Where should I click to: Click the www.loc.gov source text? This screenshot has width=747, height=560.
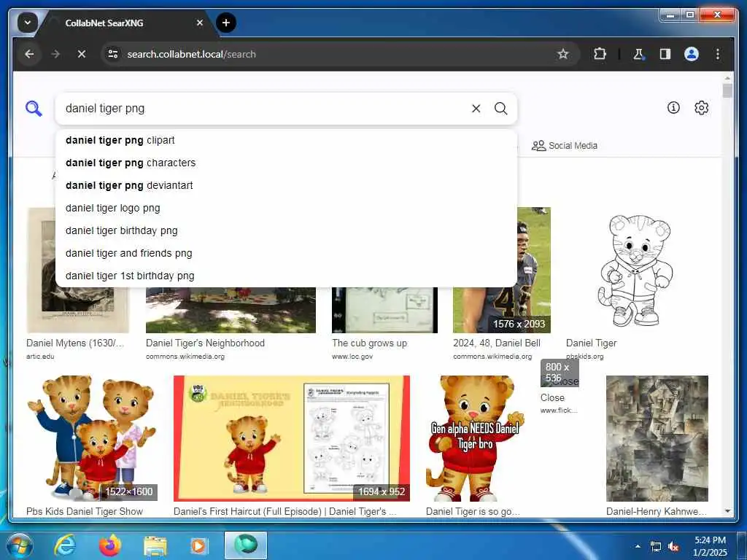point(352,356)
